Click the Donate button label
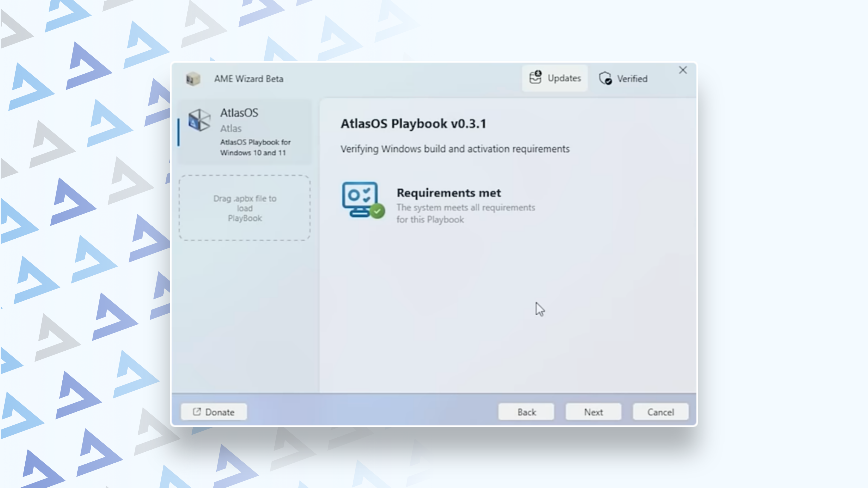The image size is (868, 488). [x=220, y=412]
